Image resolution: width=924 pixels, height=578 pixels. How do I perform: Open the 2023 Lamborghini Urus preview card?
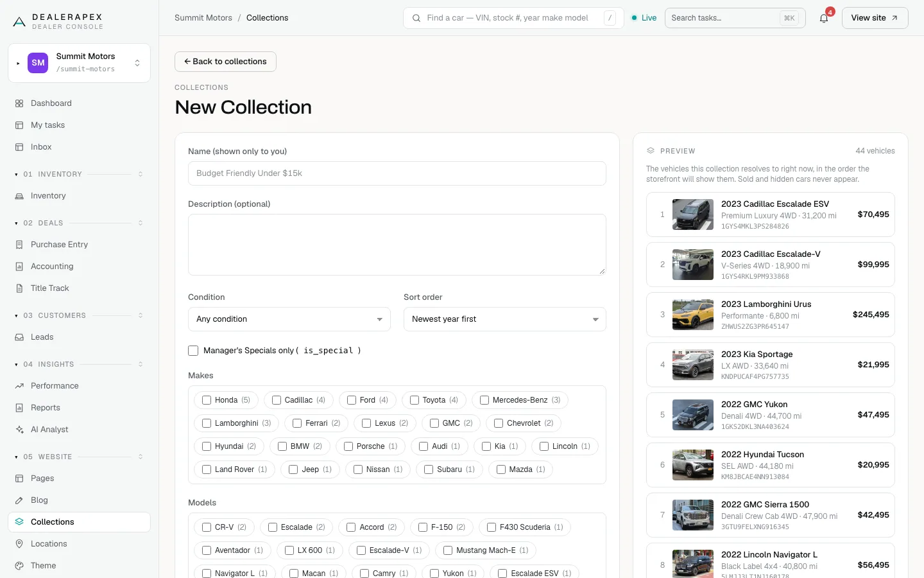coord(770,315)
